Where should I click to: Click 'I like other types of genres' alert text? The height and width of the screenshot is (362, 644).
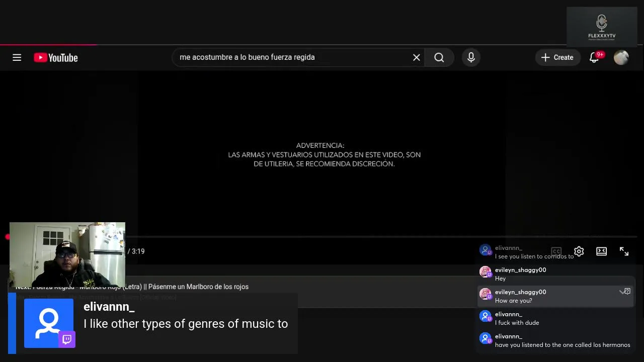(186, 324)
